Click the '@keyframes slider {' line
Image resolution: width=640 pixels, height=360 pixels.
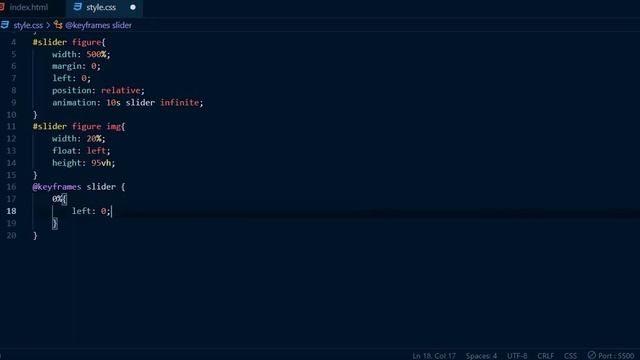pos(79,187)
